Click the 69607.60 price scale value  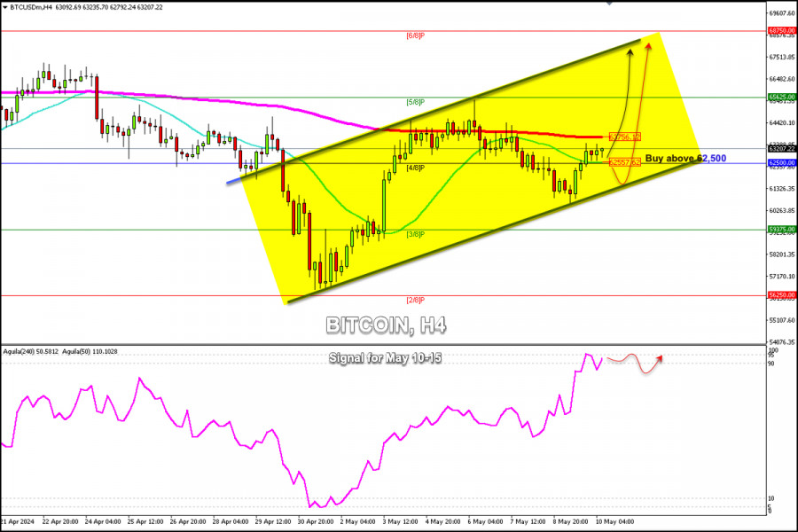pyautogui.click(x=782, y=13)
